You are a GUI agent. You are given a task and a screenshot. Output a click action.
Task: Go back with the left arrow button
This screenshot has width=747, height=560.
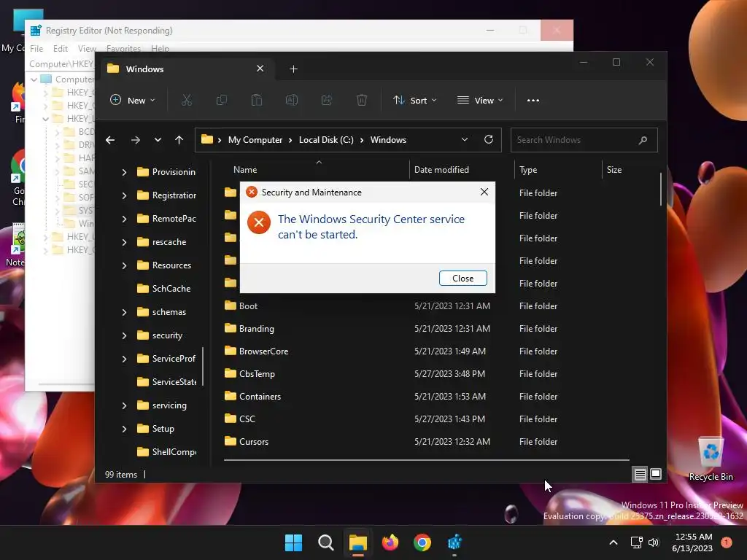[x=110, y=140]
